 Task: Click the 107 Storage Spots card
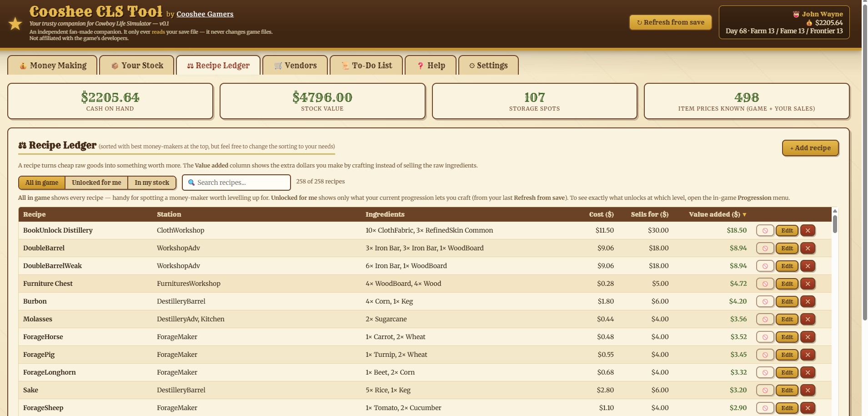(x=535, y=101)
